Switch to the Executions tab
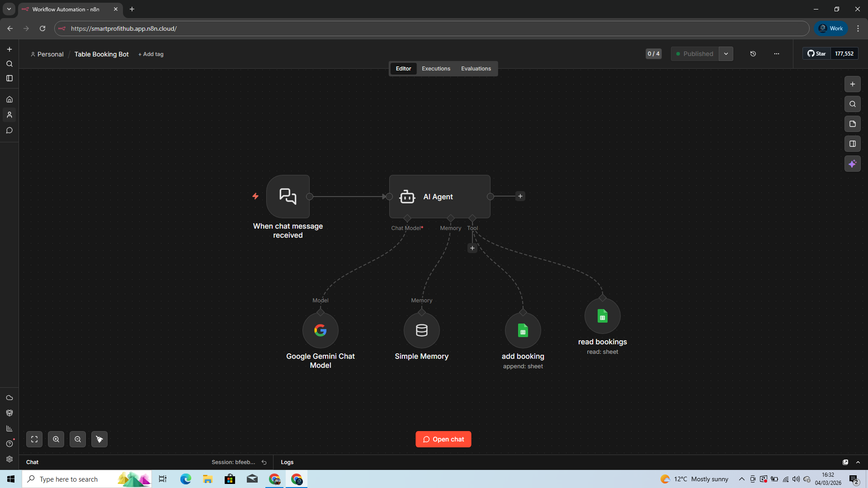The image size is (868, 488). point(436,69)
